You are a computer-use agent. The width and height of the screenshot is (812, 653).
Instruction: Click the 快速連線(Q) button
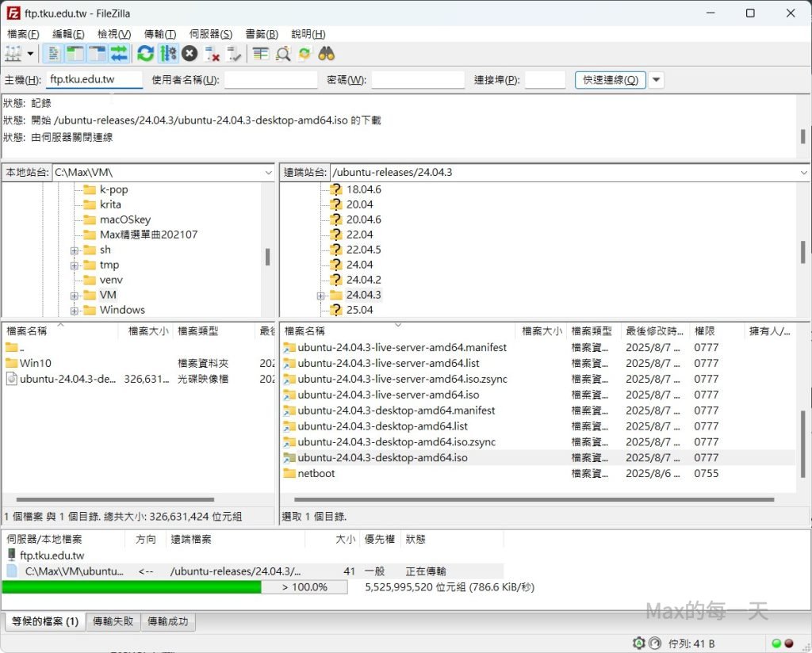click(x=610, y=80)
